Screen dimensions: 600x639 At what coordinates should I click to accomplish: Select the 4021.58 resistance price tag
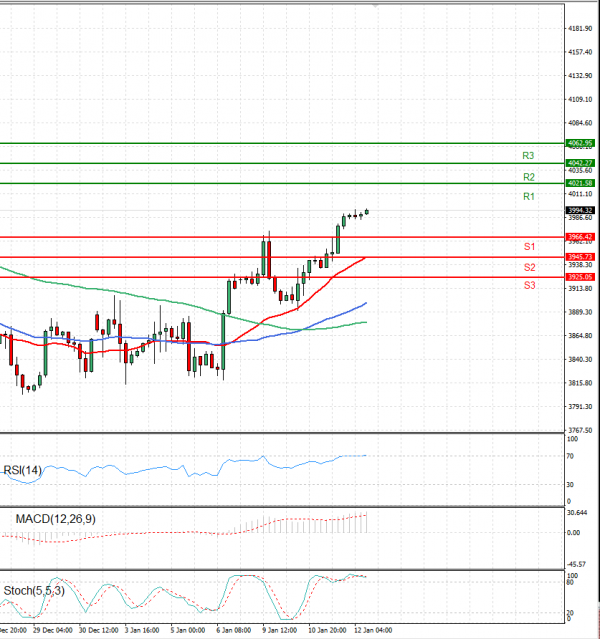click(580, 183)
